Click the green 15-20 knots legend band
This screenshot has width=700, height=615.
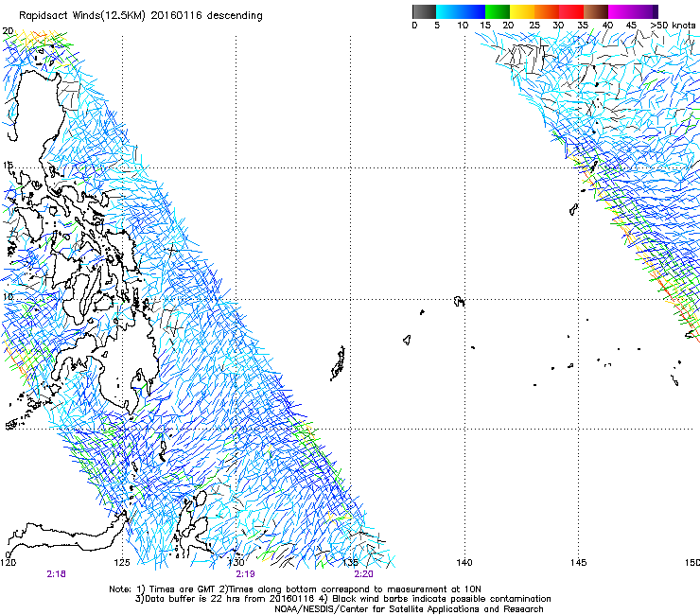(498, 11)
